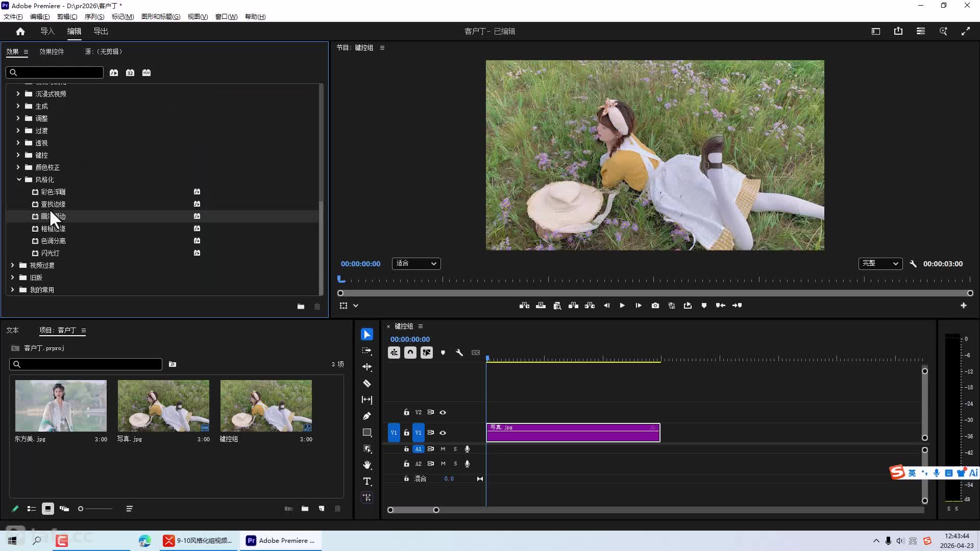Select the Rectangle tool
Image resolution: width=980 pixels, height=551 pixels.
pos(367,432)
